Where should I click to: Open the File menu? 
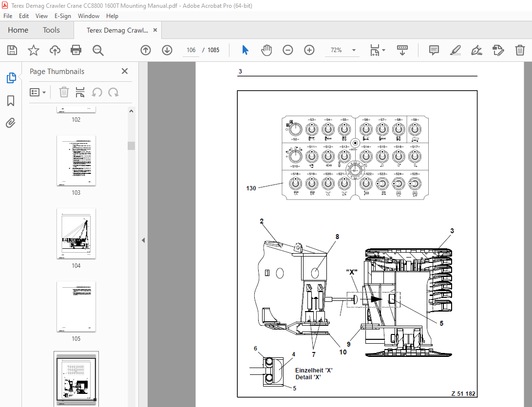[x=8, y=16]
